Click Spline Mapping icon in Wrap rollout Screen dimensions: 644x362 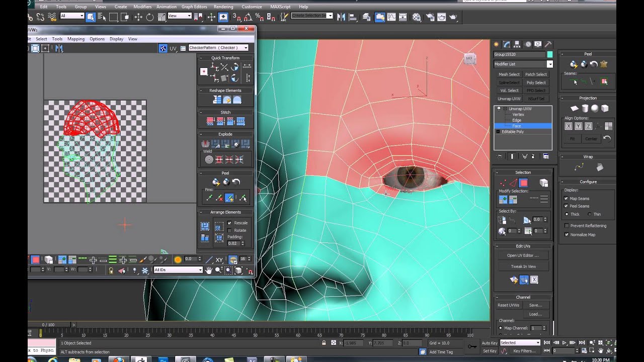point(579,167)
